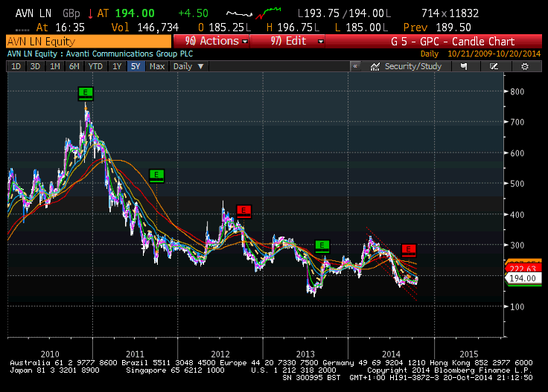548x392 pixels.
Task: Click the 2010 year label on time axis
Action: pyautogui.click(x=50, y=354)
